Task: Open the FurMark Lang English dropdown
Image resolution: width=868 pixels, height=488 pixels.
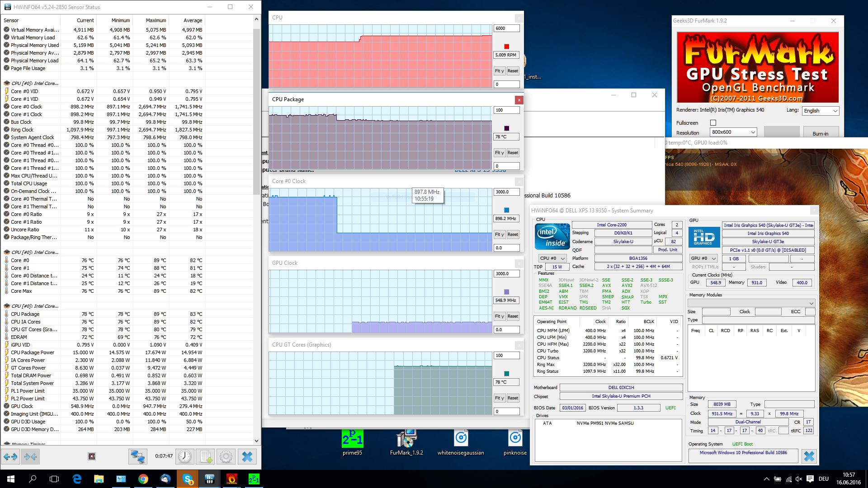Action: tap(820, 111)
